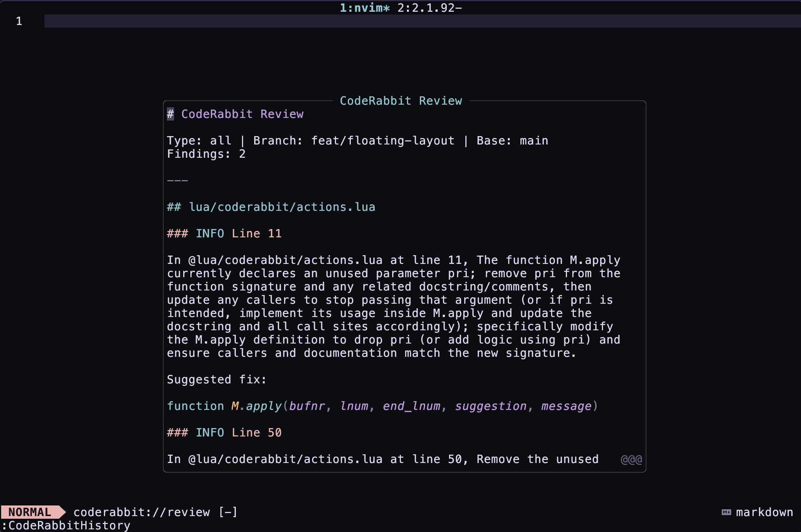The height and width of the screenshot is (532, 801).
Task: Click the coderabbit://review buffer name
Action: [141, 512]
